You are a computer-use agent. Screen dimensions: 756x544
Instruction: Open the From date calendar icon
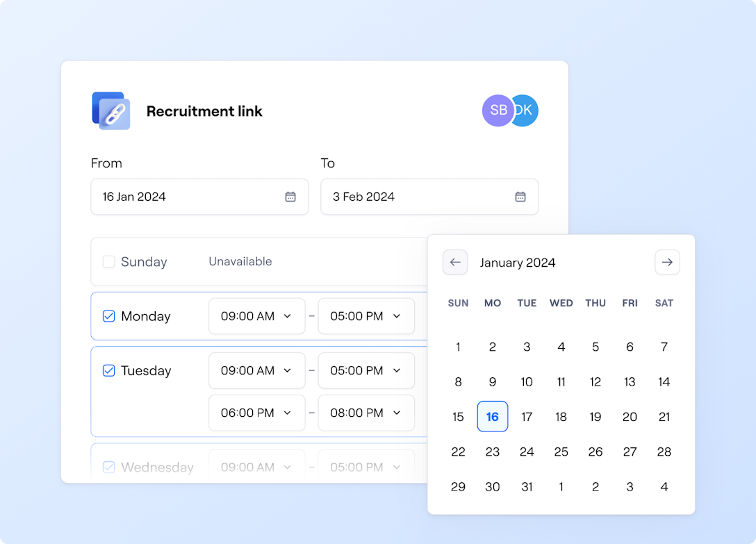click(x=290, y=197)
